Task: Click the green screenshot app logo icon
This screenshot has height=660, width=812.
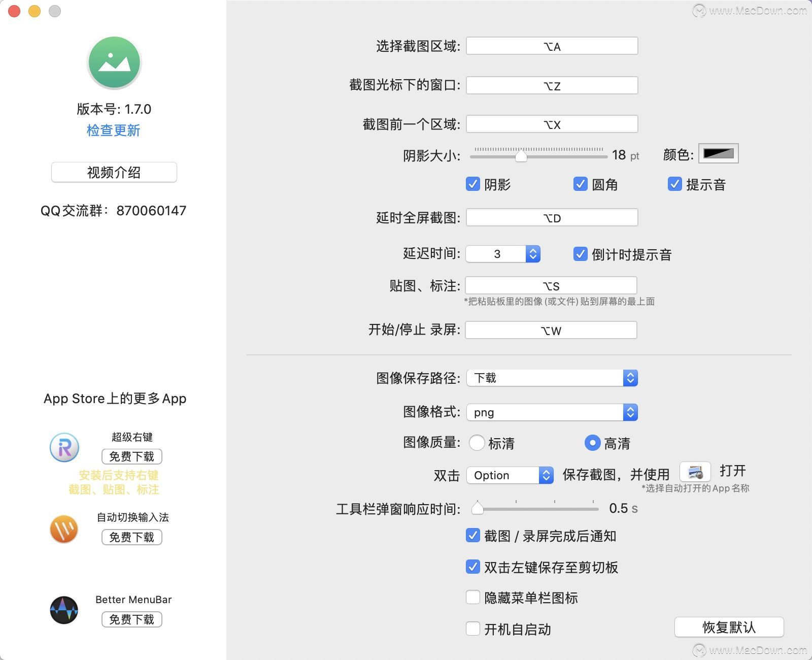Action: click(114, 62)
